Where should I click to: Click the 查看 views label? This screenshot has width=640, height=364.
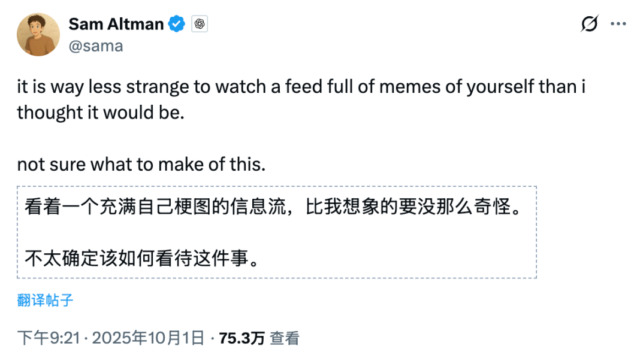(x=284, y=338)
